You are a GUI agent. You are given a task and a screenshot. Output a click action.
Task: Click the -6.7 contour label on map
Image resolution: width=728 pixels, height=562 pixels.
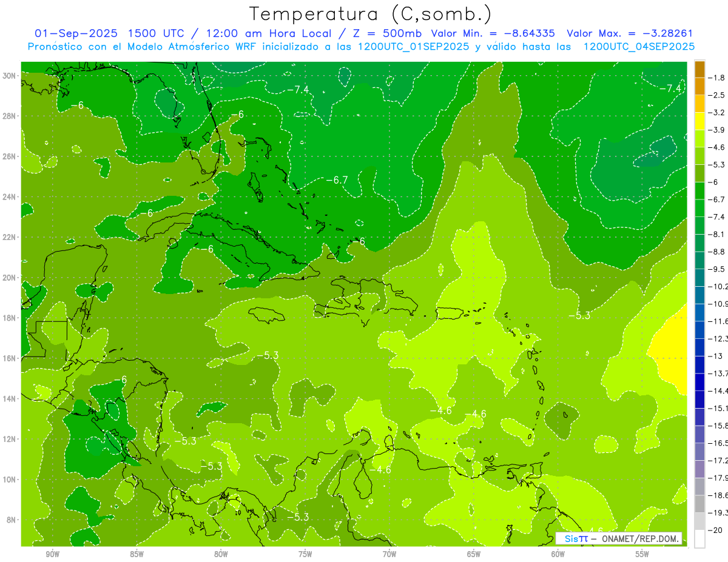337,180
